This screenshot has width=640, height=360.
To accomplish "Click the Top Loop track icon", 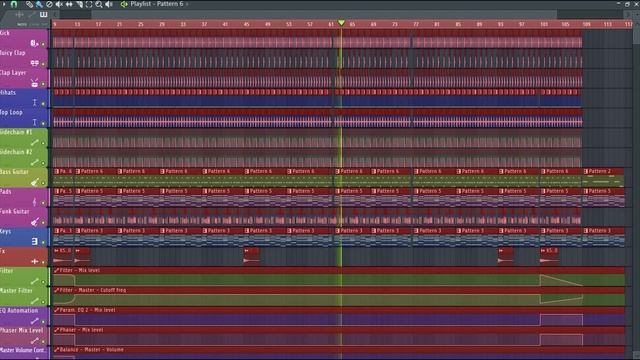I will (x=34, y=122).
